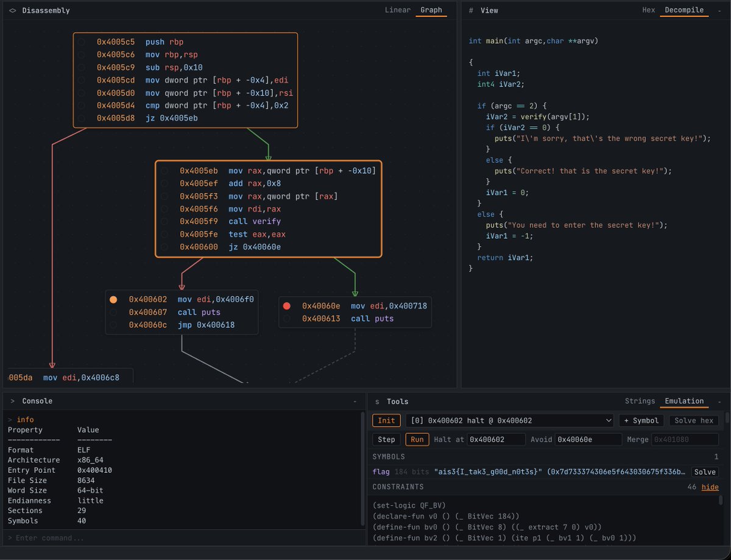Click the Solve hex button

694,420
